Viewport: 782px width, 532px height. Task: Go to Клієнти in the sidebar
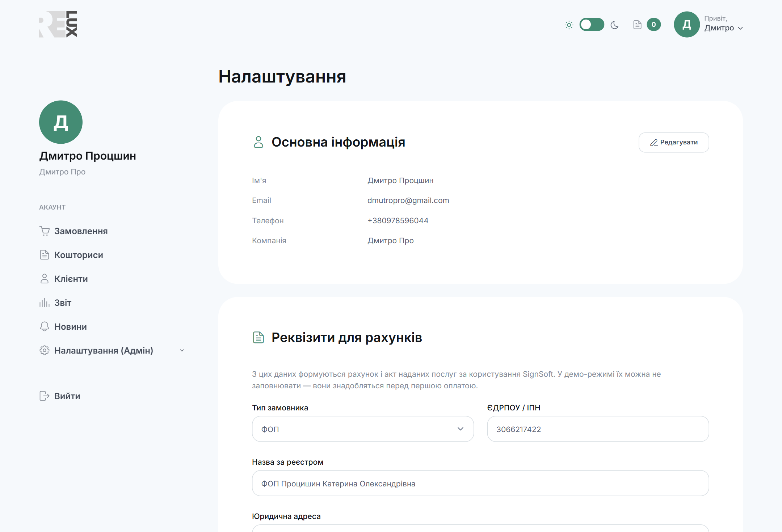tap(71, 279)
